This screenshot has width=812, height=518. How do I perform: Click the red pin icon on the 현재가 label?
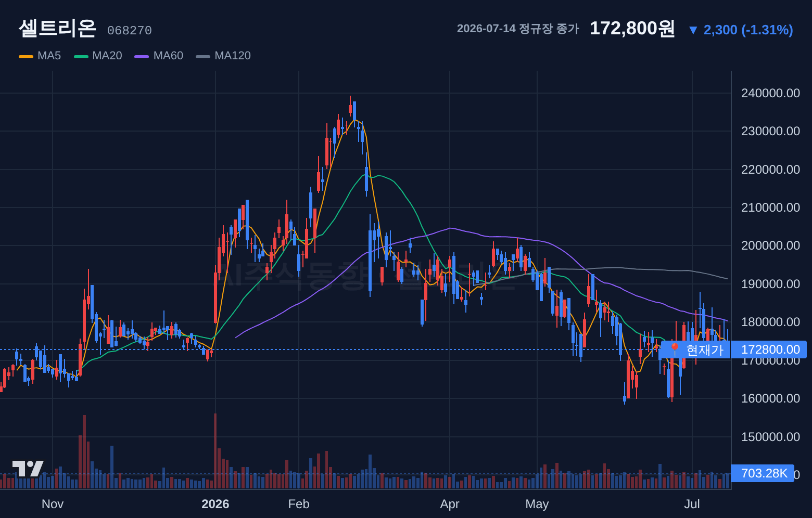[x=675, y=349]
